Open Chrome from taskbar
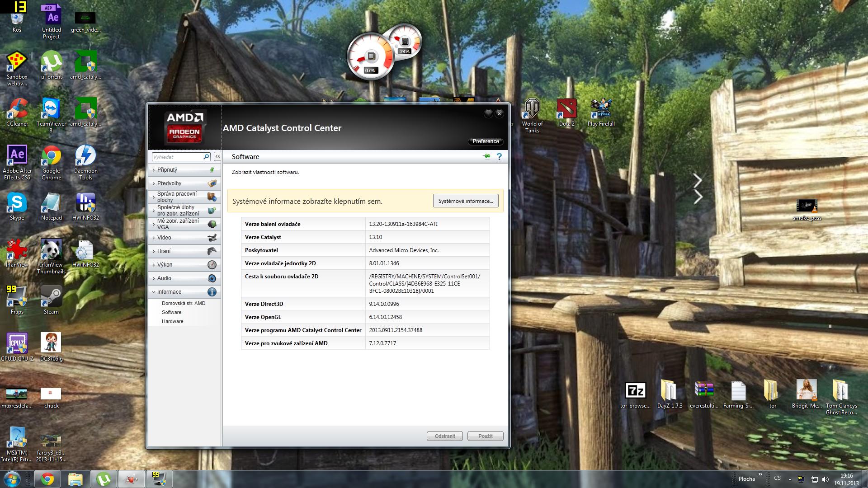Image resolution: width=868 pixels, height=488 pixels. 47,479
